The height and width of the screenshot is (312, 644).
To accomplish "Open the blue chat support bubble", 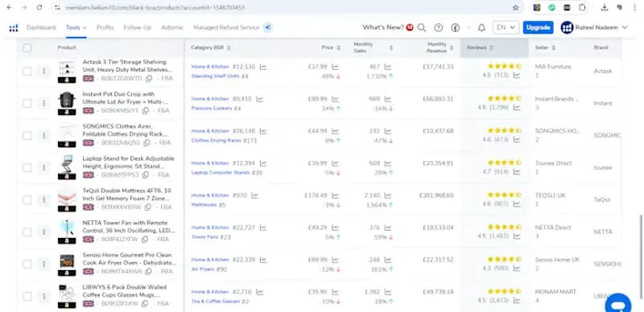I will click(618, 304).
